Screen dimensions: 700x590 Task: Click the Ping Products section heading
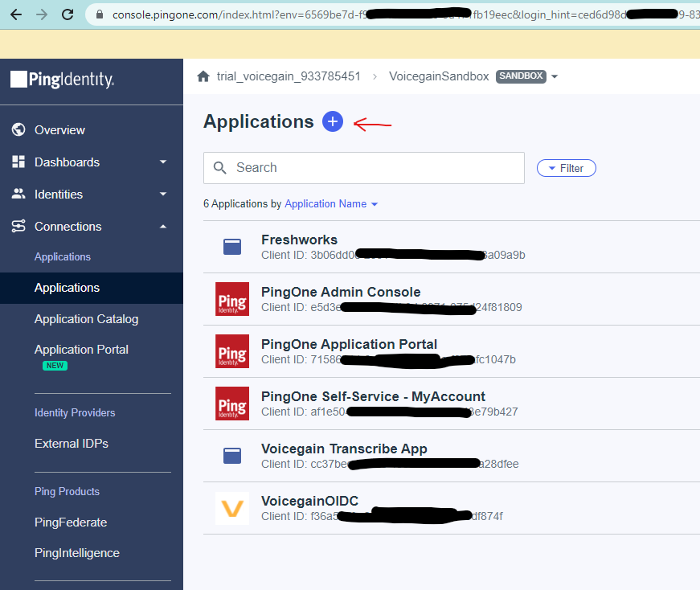click(x=67, y=491)
